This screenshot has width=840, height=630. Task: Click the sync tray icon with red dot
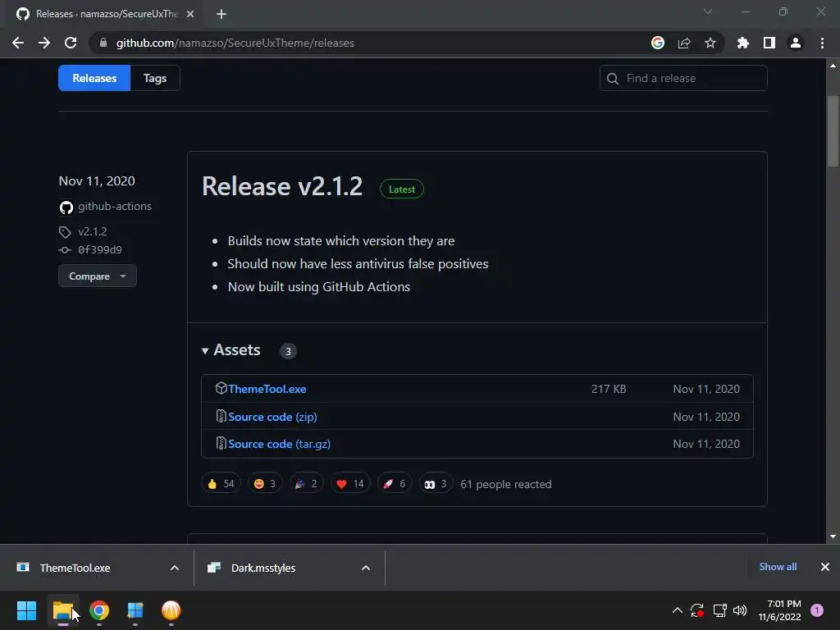[697, 610]
